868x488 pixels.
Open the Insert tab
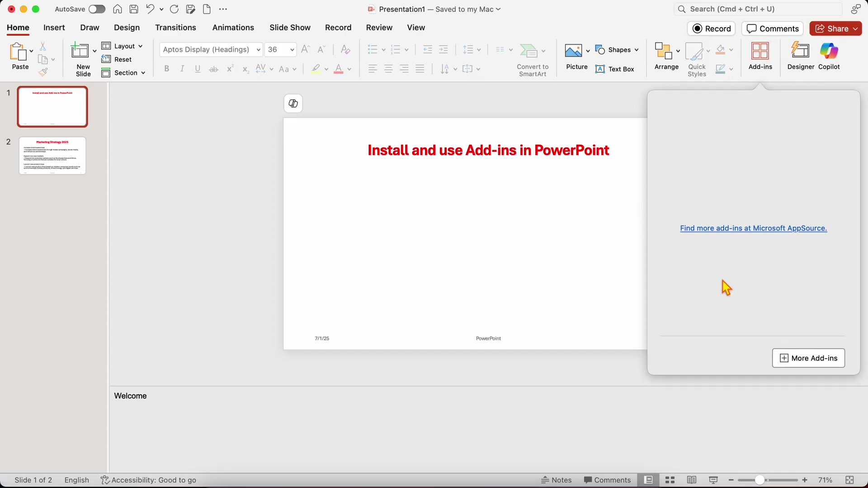(x=54, y=28)
